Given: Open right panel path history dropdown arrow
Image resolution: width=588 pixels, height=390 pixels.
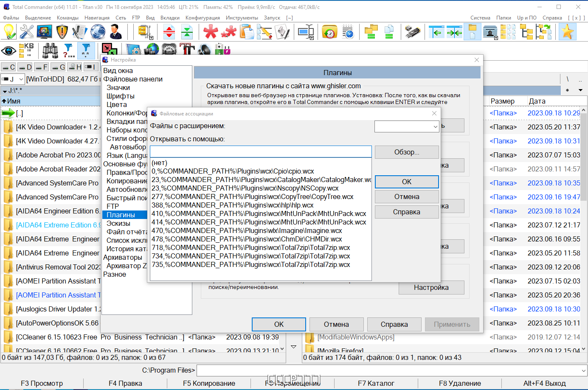Looking at the screenshot, I should pyautogui.click(x=580, y=90).
